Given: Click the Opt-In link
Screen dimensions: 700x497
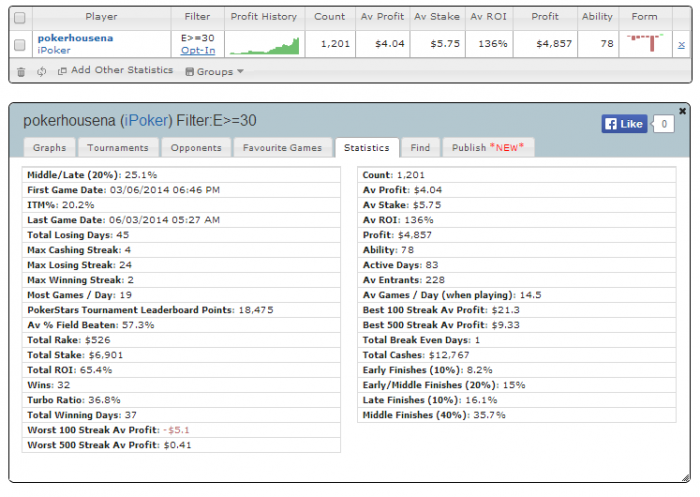Looking at the screenshot, I should [198, 50].
